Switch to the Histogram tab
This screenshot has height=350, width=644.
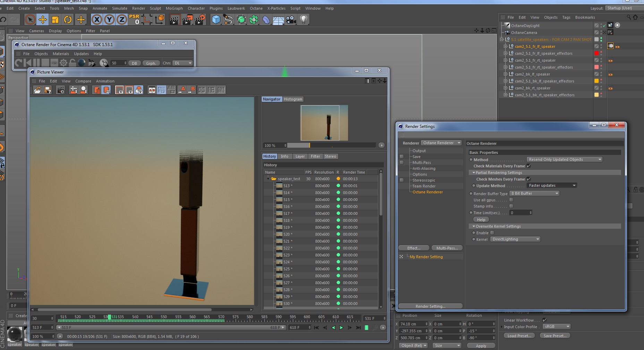click(293, 99)
